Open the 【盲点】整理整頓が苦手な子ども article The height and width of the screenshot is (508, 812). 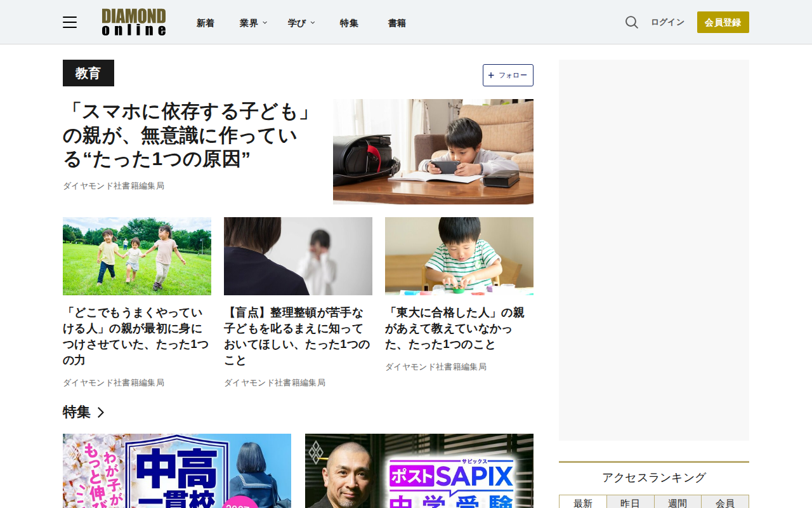coord(298,337)
